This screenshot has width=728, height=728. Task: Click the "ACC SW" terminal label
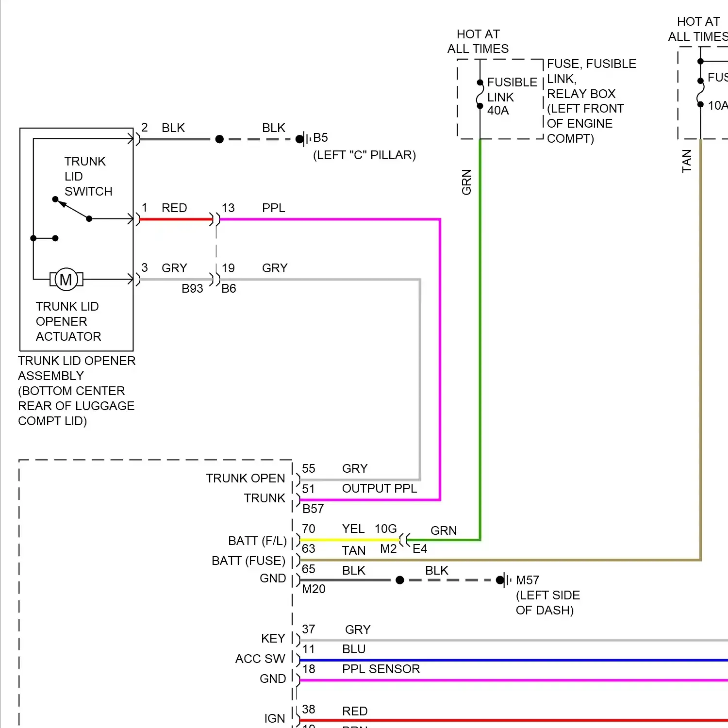260,659
